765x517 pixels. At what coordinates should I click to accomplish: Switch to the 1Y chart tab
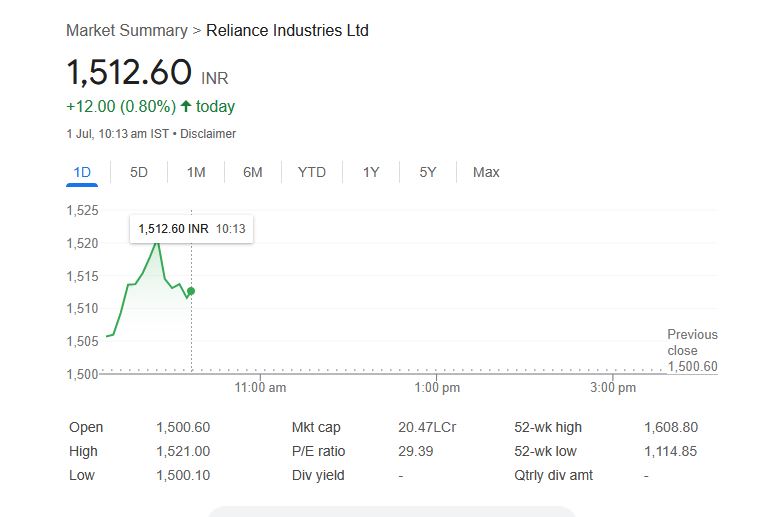[x=371, y=172]
